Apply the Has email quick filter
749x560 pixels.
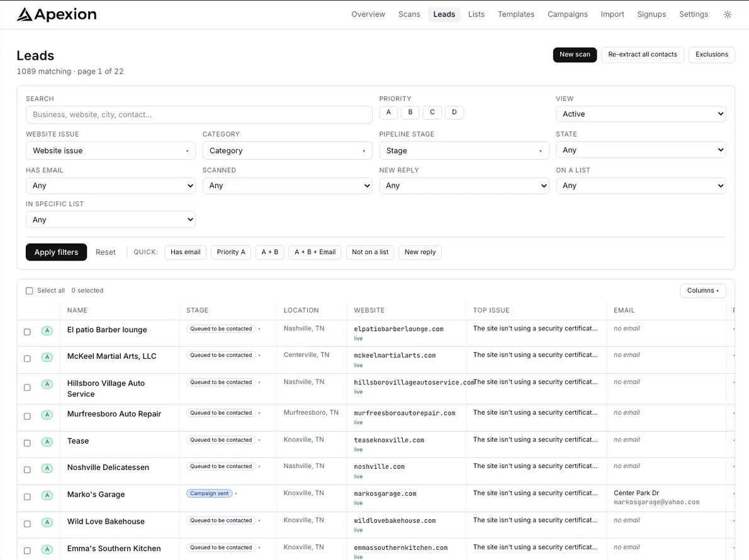point(185,252)
